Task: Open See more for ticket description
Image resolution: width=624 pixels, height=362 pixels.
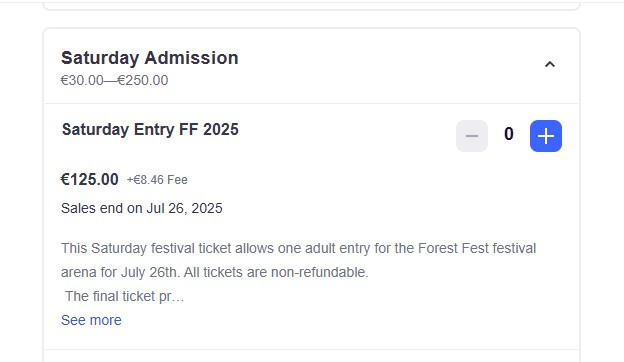Action: click(x=91, y=320)
